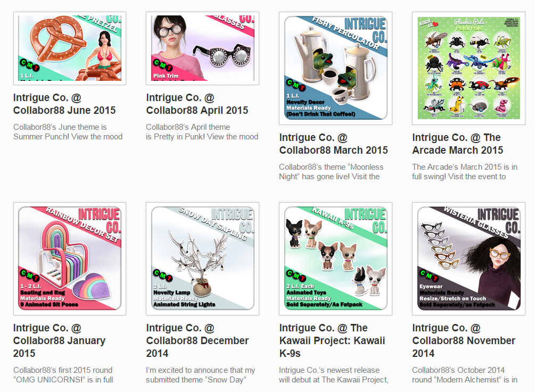Click the Moonless Night excerpt text
Image resolution: width=535 pixels, height=392 pixels.
point(331,172)
